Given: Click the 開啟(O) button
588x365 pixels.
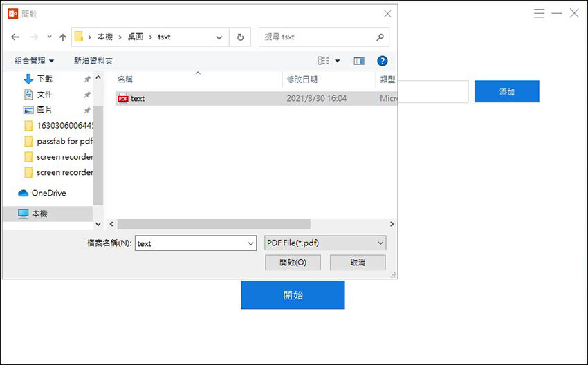Looking at the screenshot, I should (292, 263).
